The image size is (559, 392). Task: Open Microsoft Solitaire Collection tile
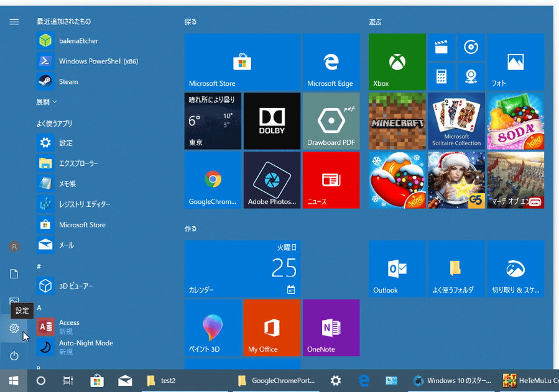point(456,121)
